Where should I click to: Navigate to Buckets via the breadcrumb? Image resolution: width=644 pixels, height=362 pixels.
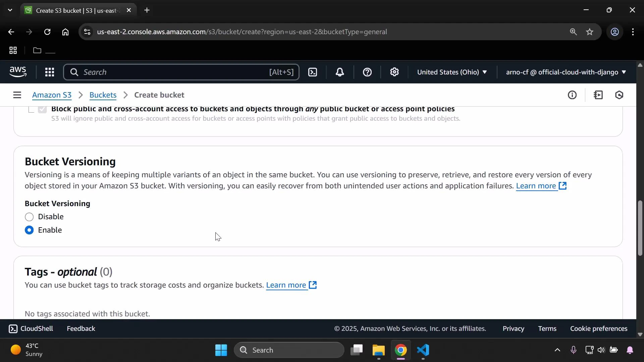click(103, 95)
